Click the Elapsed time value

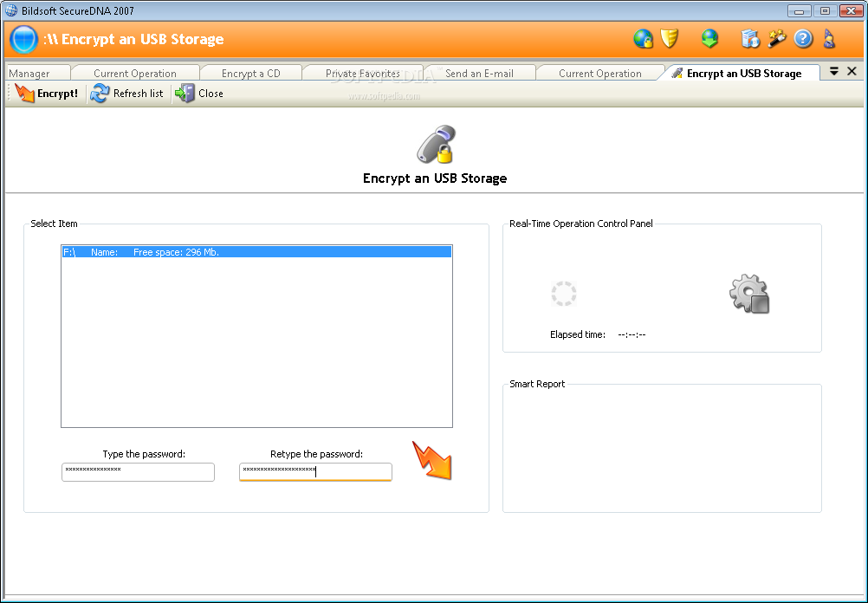(632, 334)
